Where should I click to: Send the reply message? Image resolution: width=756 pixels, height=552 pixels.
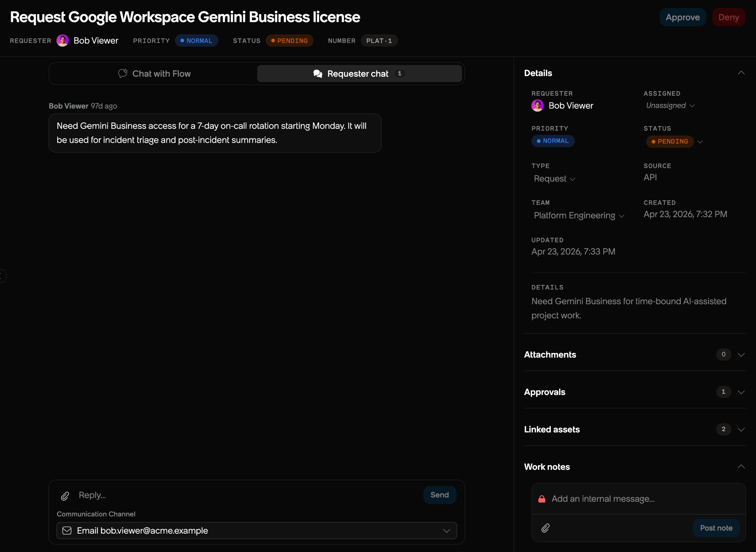(439, 495)
